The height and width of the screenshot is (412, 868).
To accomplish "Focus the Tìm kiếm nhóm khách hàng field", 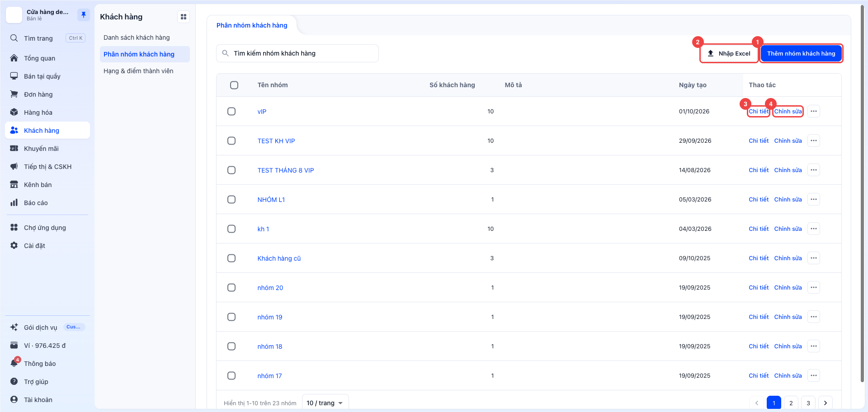I will (x=297, y=53).
